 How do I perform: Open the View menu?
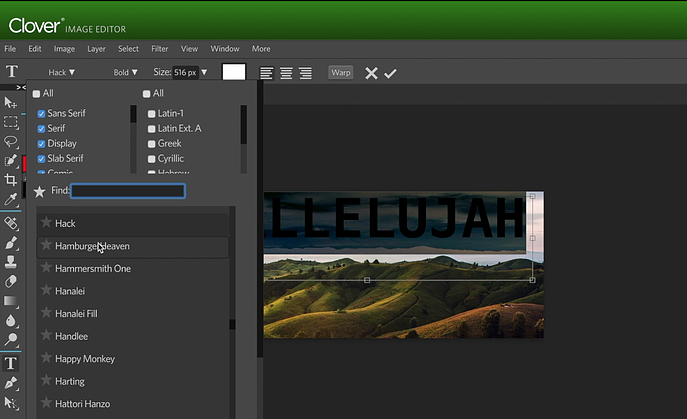(189, 49)
